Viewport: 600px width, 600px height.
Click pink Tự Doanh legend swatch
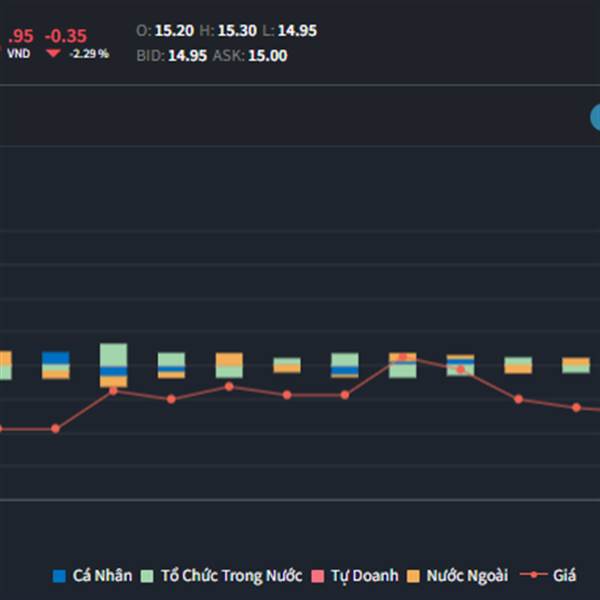[318, 576]
